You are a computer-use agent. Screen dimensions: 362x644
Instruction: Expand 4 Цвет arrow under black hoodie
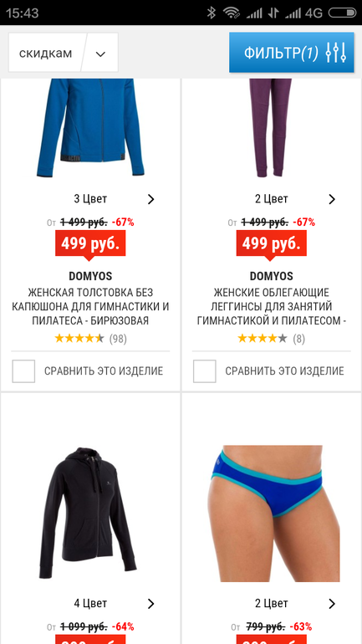pyautogui.click(x=151, y=603)
